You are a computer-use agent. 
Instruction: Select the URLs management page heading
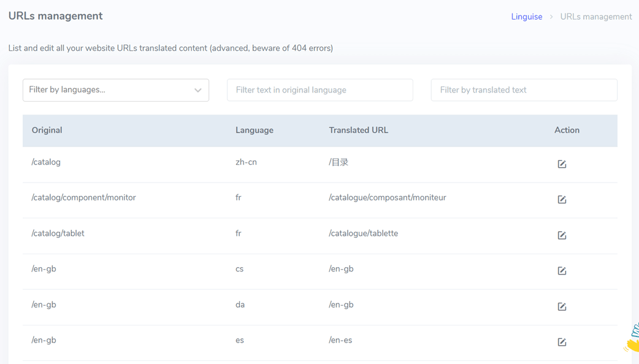[x=55, y=16]
